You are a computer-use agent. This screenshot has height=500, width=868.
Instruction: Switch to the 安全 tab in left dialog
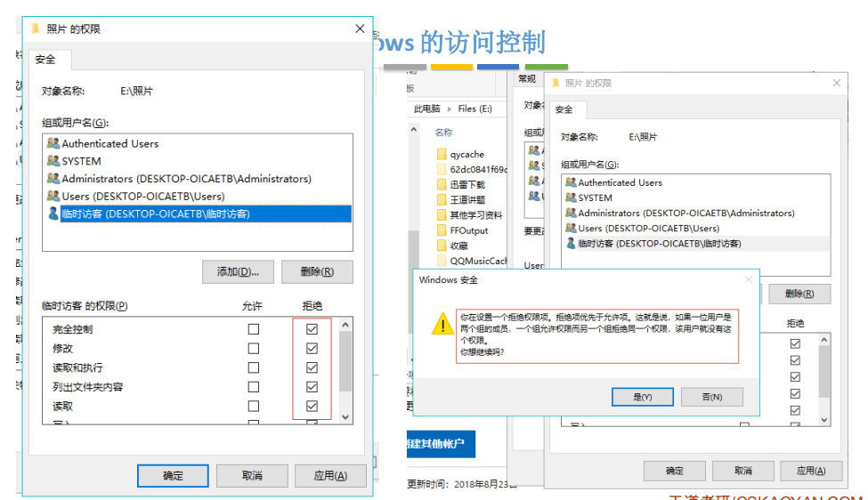pyautogui.click(x=45, y=60)
